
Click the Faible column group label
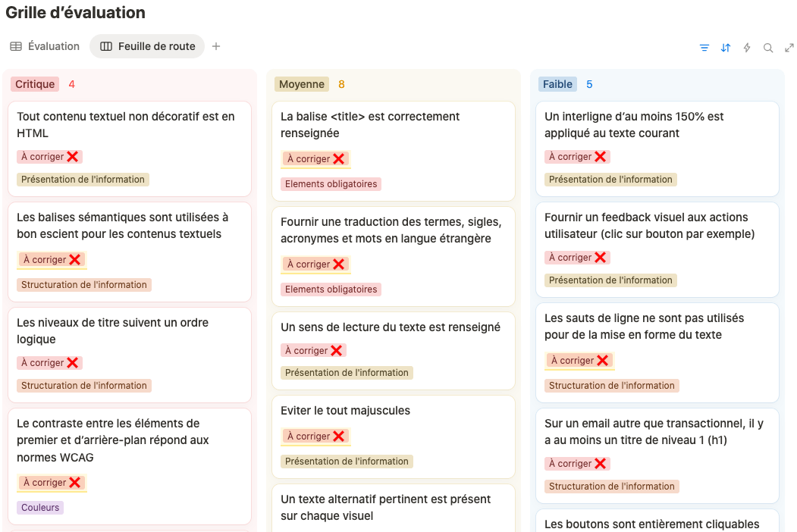tap(557, 84)
